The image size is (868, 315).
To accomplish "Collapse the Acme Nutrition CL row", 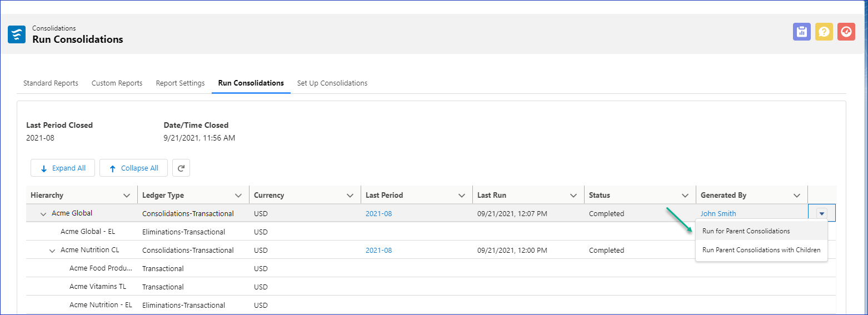I will point(52,251).
